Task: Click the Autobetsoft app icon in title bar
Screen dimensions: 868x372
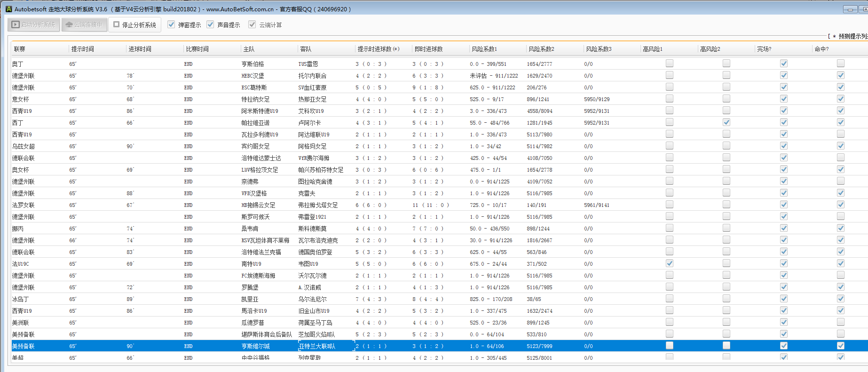Action: [8, 9]
